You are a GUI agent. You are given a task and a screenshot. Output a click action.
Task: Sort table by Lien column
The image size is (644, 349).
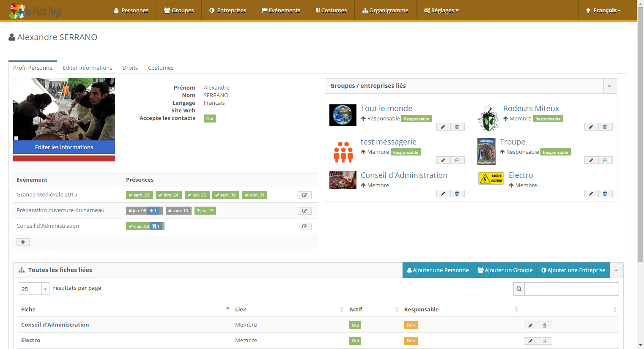(289, 309)
